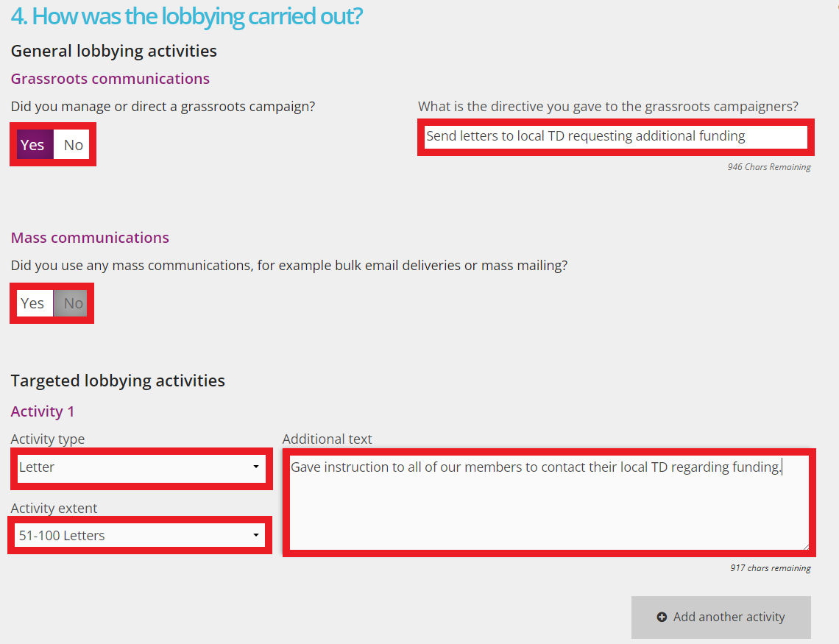Click the 946 Chars Remaining counter

(769, 167)
